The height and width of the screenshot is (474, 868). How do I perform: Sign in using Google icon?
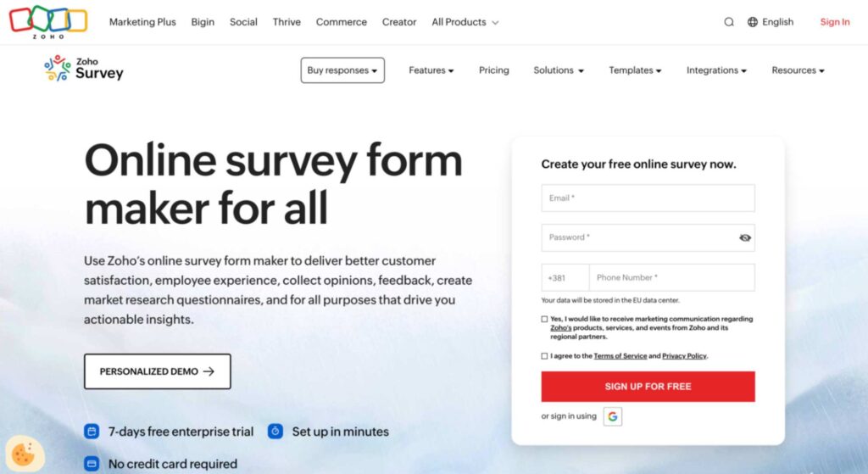(x=613, y=416)
